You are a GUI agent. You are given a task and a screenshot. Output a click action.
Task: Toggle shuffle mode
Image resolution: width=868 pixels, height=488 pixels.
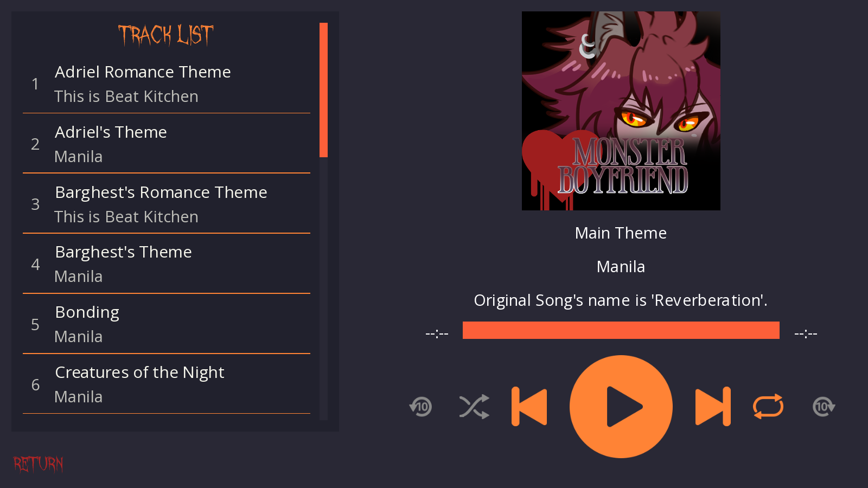474,407
